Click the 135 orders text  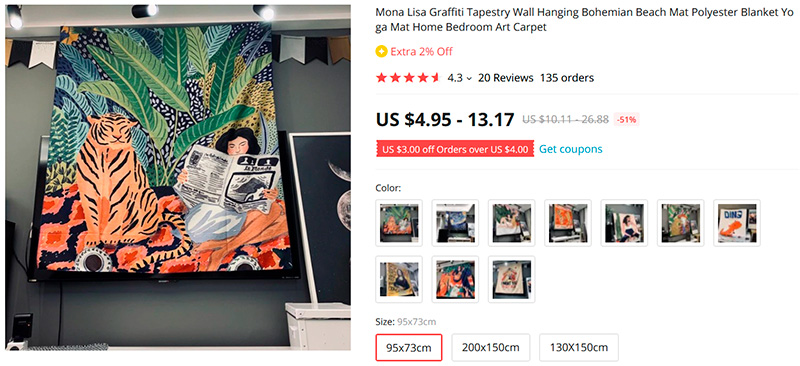[567, 78]
